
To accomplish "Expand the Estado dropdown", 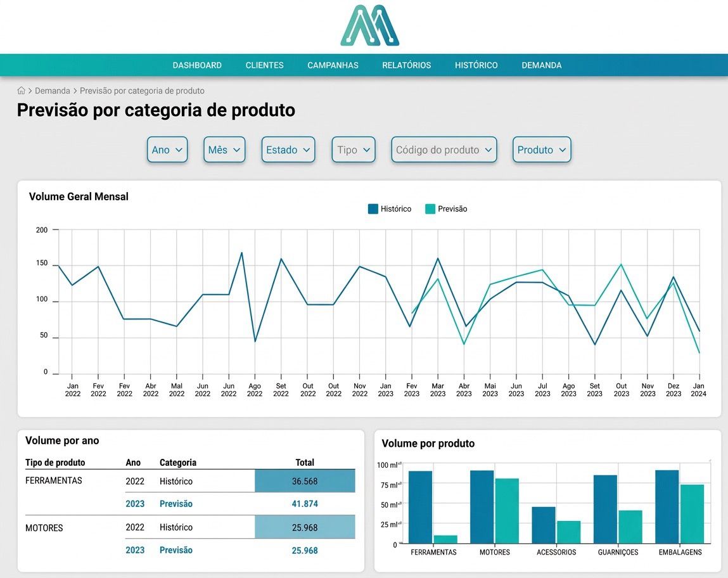I will click(x=288, y=150).
